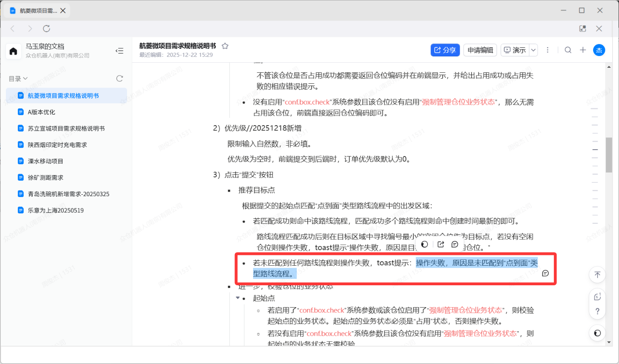This screenshot has width=619, height=364.
Task: Click comment icon in floating selection toolbar
Action: click(454, 244)
